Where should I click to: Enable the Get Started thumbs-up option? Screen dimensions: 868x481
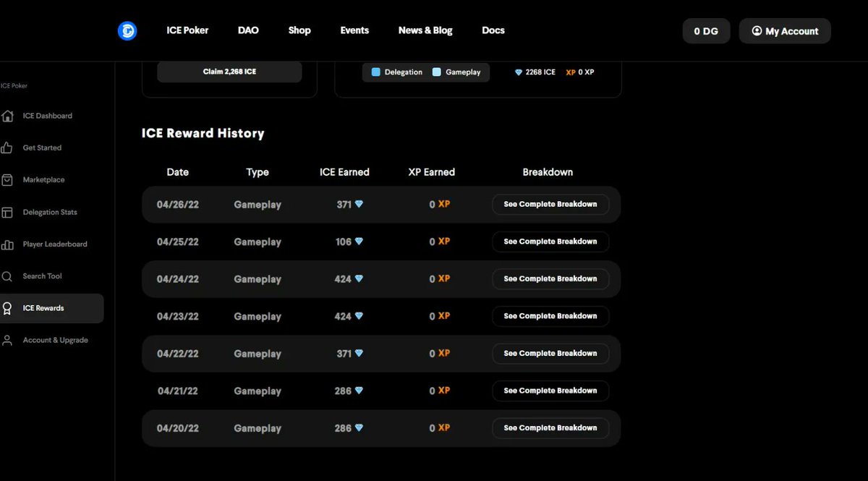9,148
